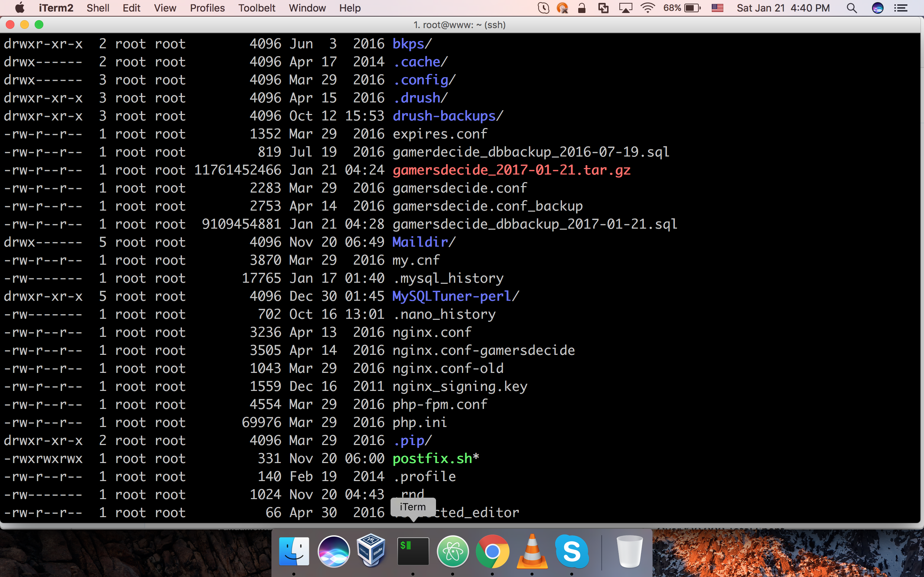Click the date and time in the menu bar
The image size is (924, 577).
[x=783, y=8]
